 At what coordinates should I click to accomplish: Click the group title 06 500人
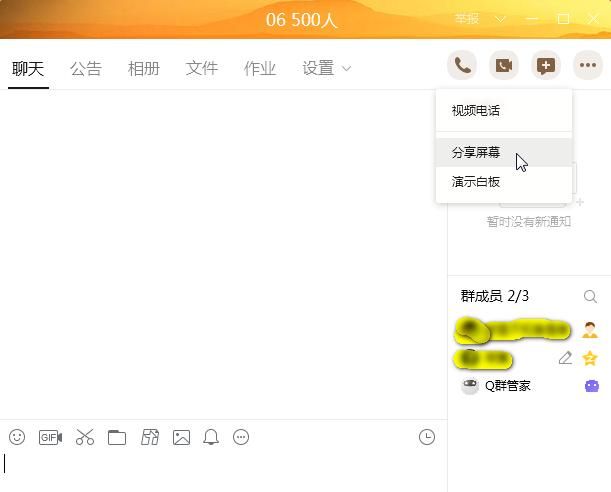point(301,19)
